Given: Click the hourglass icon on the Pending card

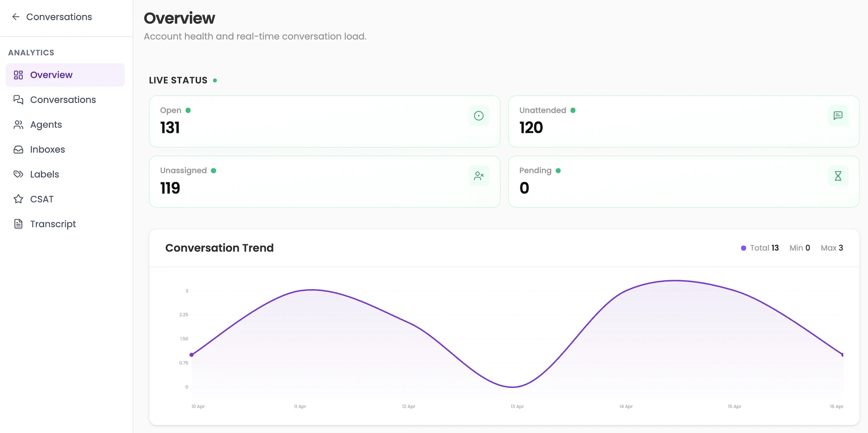Looking at the screenshot, I should 837,176.
